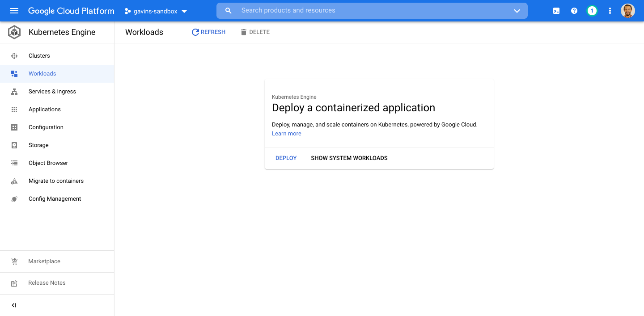644x316 pixels.
Task: Focus the Search products and resources field
Action: coord(372,11)
